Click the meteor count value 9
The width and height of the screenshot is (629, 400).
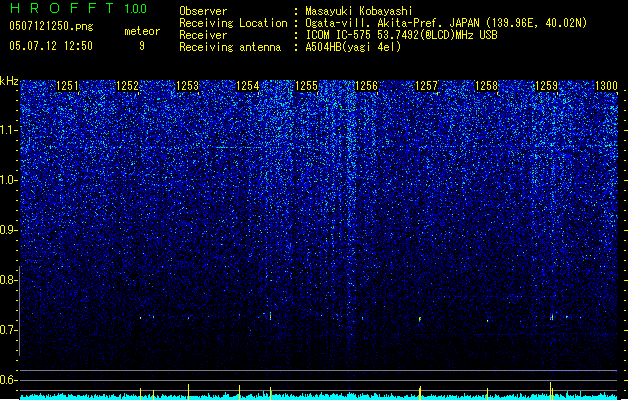(142, 46)
